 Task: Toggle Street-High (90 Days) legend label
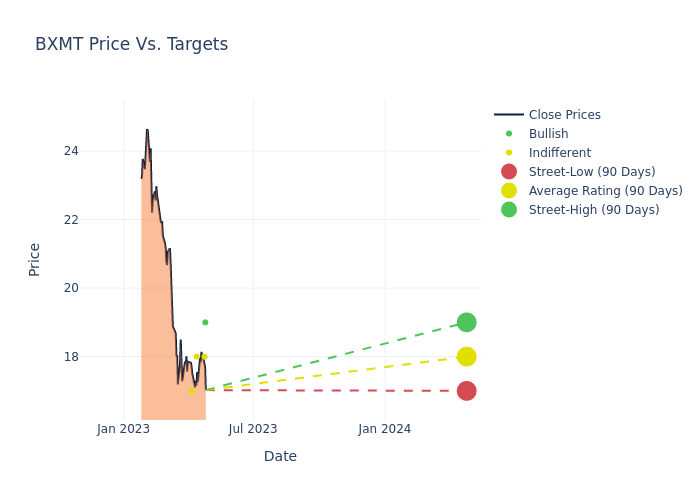[594, 210]
